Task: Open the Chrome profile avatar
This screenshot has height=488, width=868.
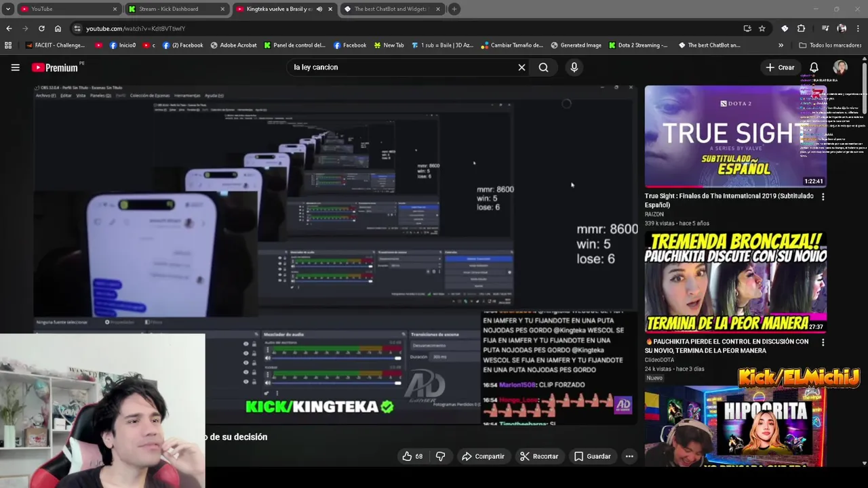Action: (x=842, y=28)
